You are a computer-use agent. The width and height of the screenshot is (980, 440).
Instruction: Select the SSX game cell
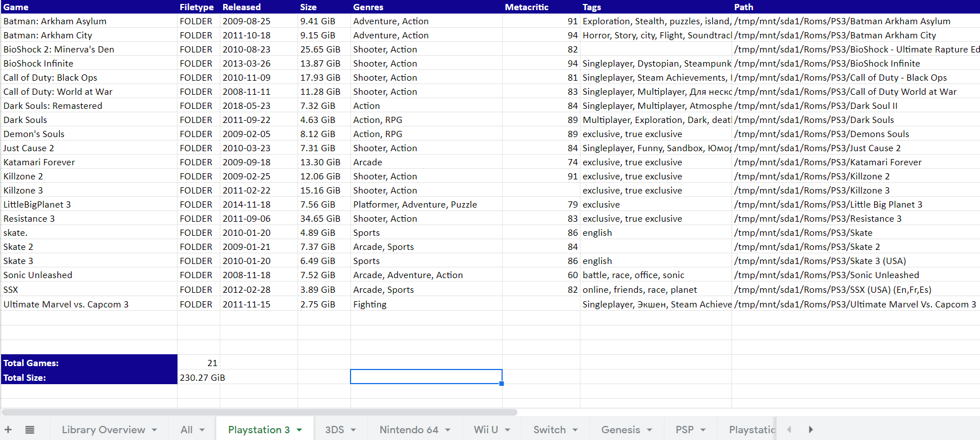[89, 289]
